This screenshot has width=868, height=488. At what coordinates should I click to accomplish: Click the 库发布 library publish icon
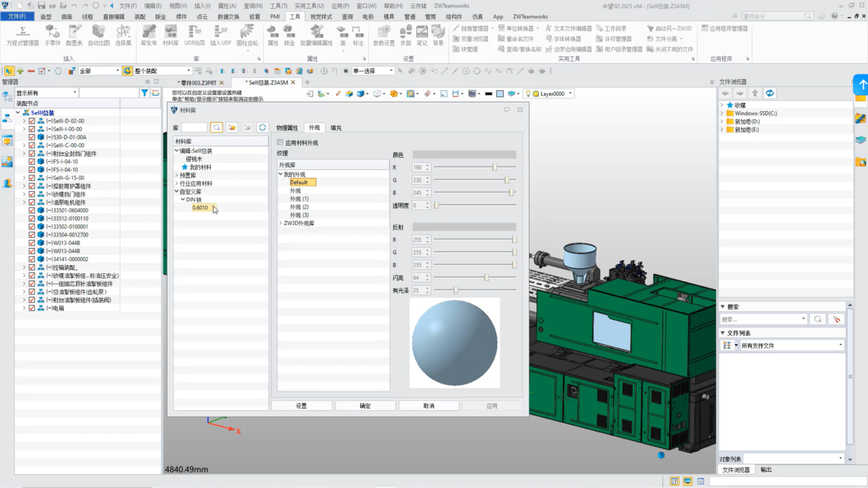click(149, 35)
